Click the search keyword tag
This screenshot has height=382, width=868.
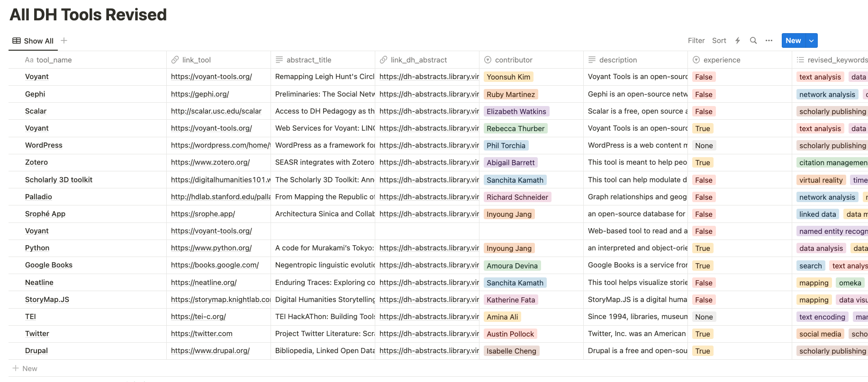(811, 266)
